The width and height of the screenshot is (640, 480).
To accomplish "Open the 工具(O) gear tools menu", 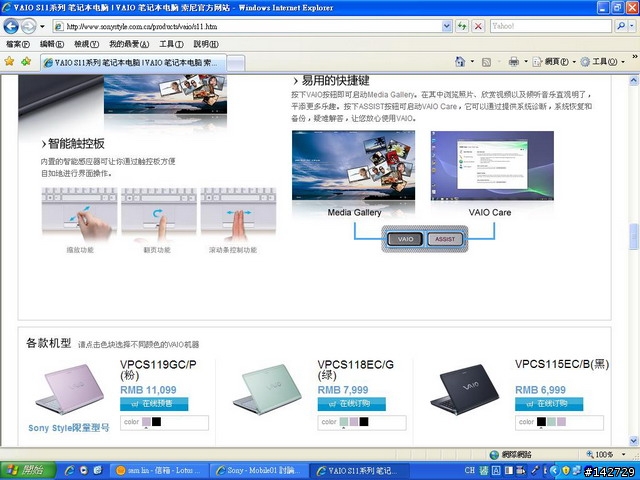I will tap(602, 62).
